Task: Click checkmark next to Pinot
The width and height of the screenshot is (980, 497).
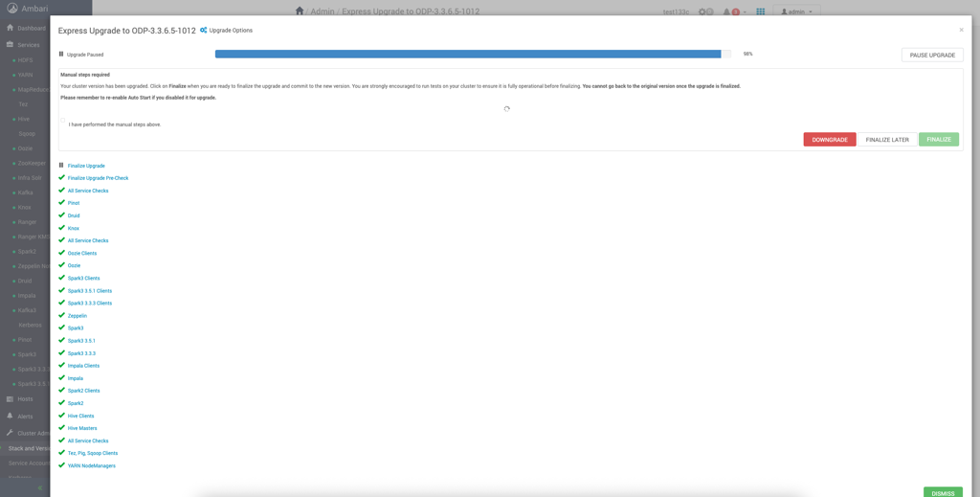Action: pos(61,203)
